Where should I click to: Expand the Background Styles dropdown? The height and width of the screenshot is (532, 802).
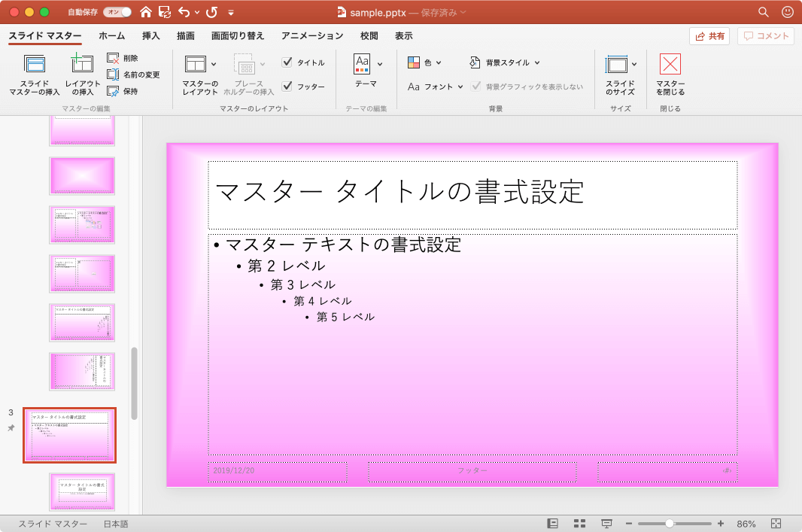tap(505, 62)
